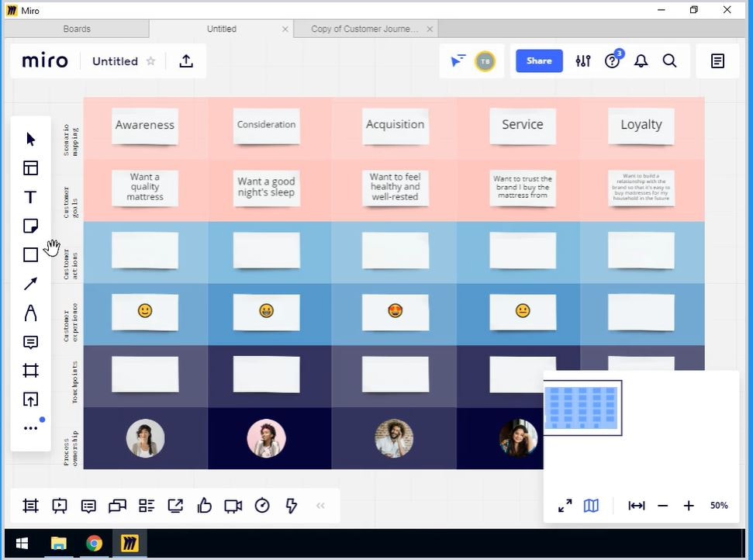Click the fit to screen icon
Image resolution: width=753 pixels, height=560 pixels.
637,505
